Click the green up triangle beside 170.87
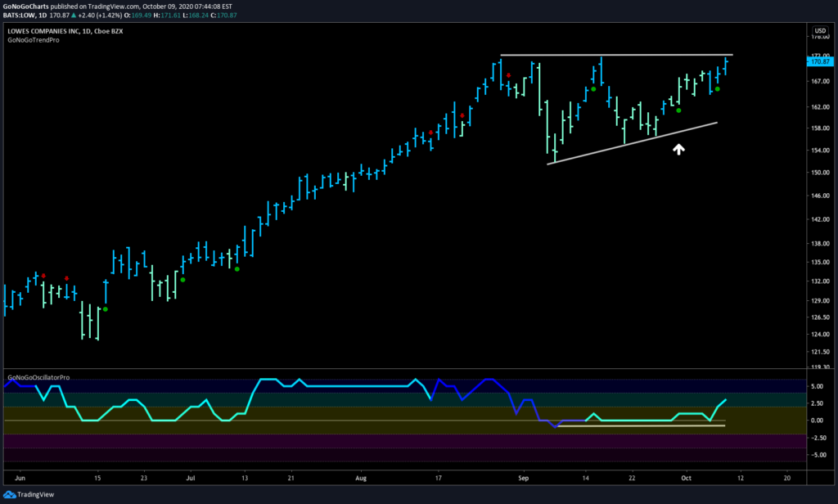The height and width of the screenshot is (504, 838). click(74, 16)
